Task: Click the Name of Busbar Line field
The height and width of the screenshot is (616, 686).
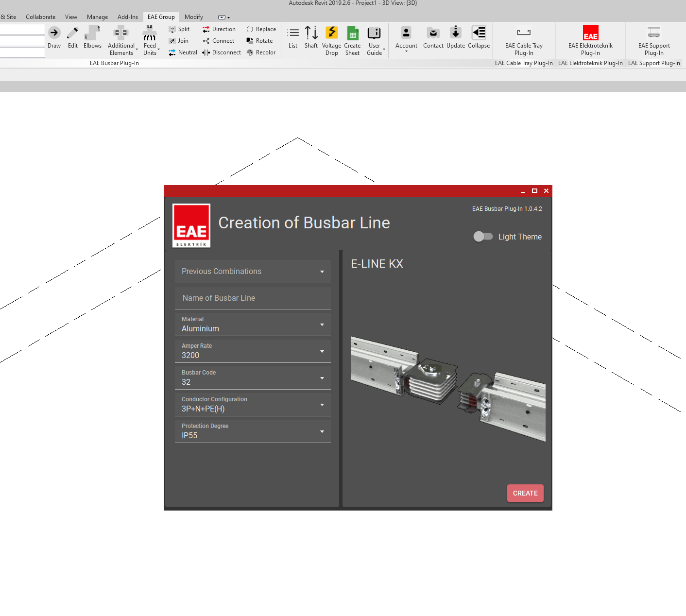Action: (253, 298)
